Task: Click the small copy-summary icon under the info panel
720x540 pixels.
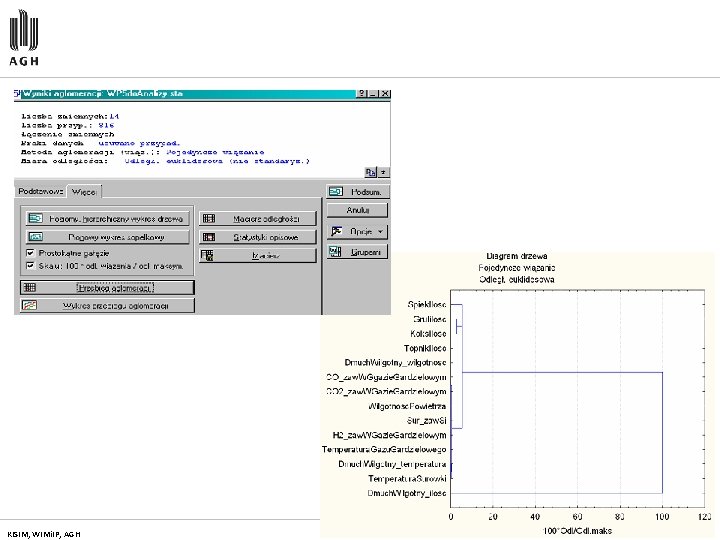Action: click(371, 172)
